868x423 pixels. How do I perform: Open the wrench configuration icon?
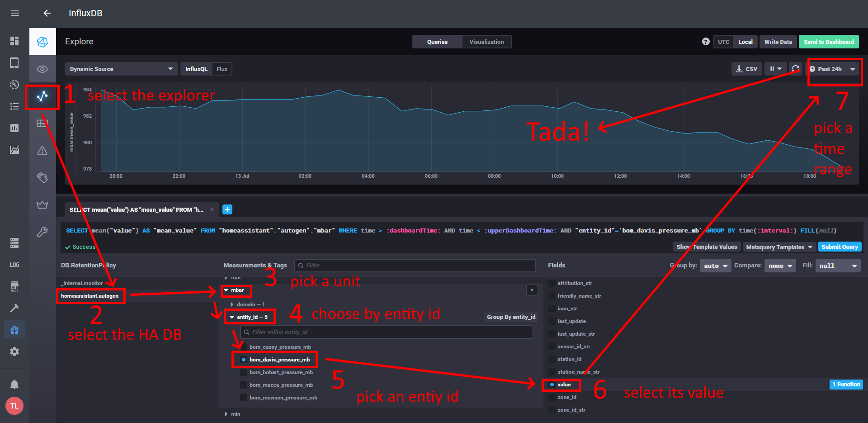point(42,232)
